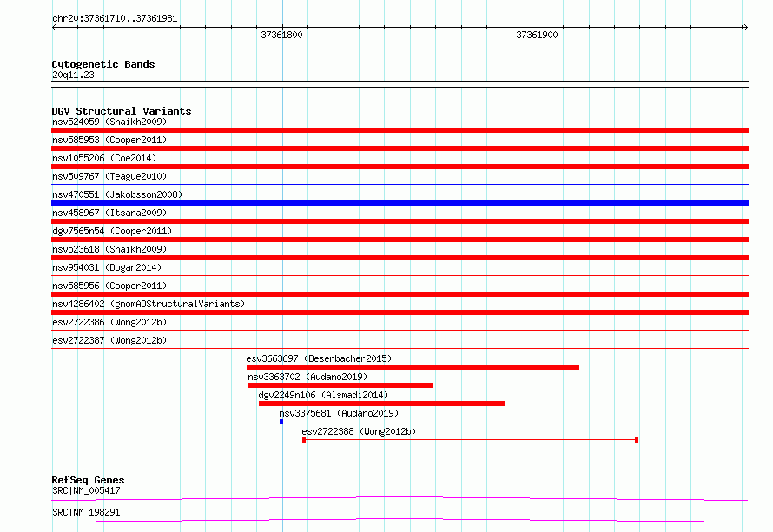Click the thick blue bar of nsv470551

point(400,203)
